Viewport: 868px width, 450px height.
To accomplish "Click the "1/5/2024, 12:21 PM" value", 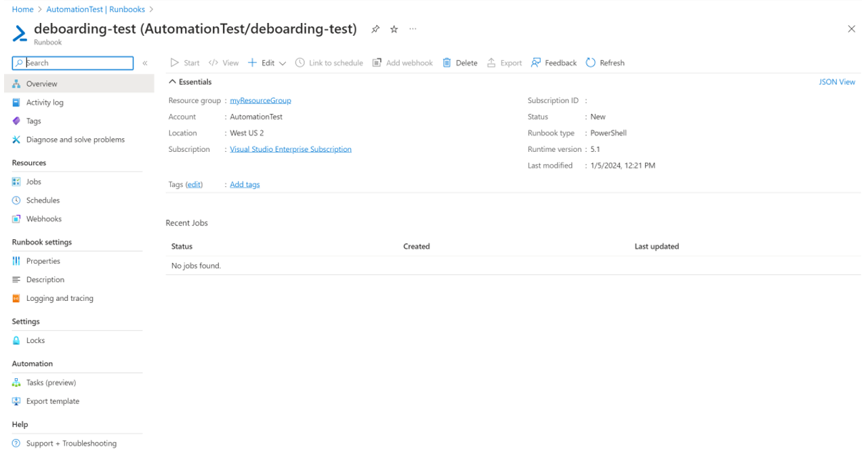I will tap(623, 165).
